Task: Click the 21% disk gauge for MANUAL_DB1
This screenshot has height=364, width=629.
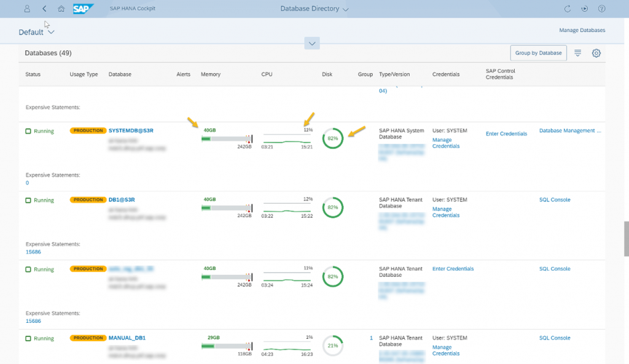Action: (332, 346)
